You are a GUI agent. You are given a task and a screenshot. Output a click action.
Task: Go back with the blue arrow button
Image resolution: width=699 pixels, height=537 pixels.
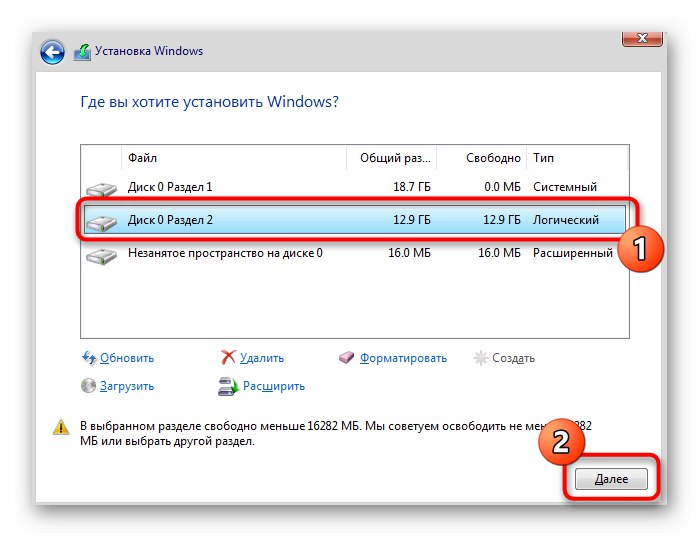[52, 53]
